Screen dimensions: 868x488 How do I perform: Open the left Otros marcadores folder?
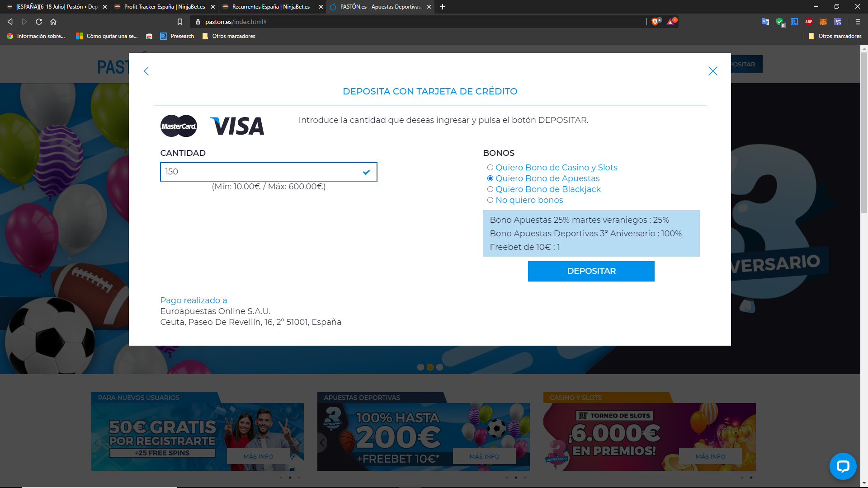(229, 36)
